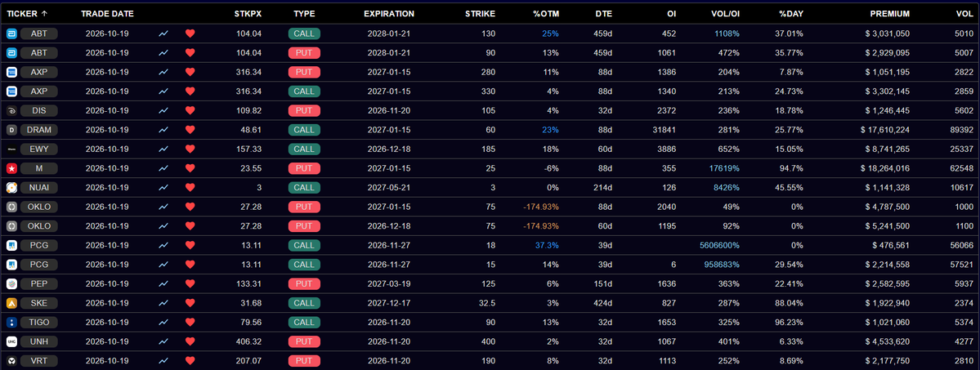Click the SKE company logo icon

11,303
